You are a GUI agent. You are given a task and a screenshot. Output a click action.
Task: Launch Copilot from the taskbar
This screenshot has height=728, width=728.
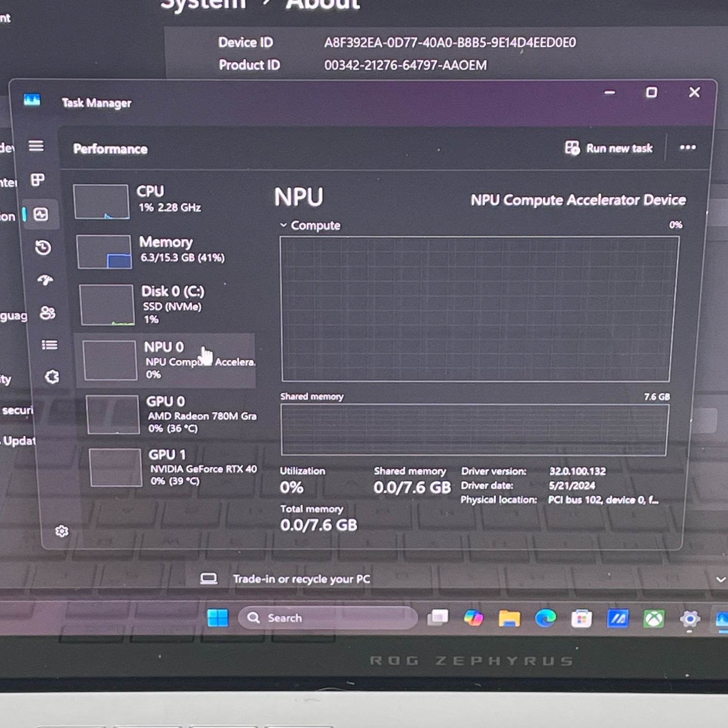473,618
